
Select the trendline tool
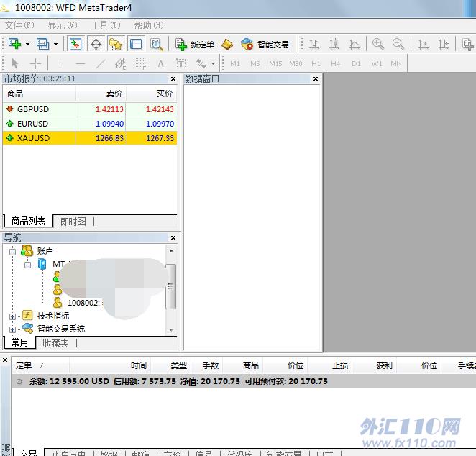101,64
